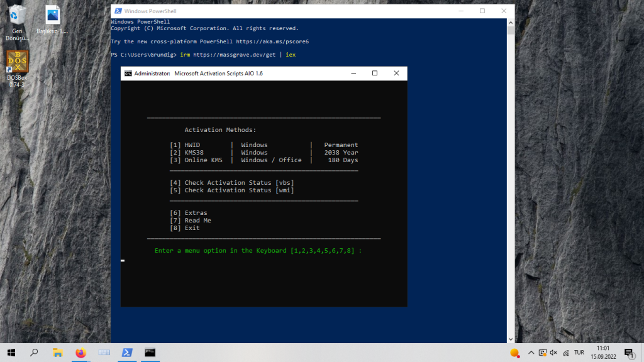This screenshot has width=644, height=362.
Task: Click the Activation Methods heading
Action: [x=220, y=129]
